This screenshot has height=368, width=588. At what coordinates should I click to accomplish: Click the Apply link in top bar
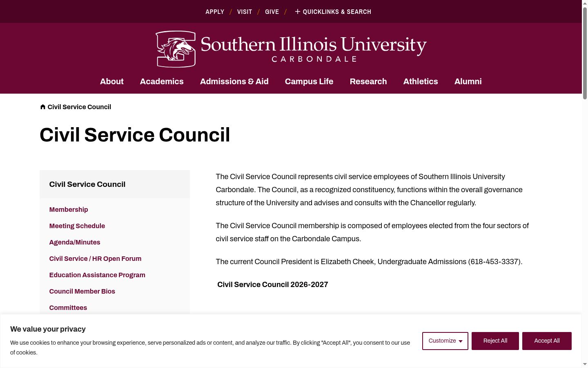click(x=215, y=11)
